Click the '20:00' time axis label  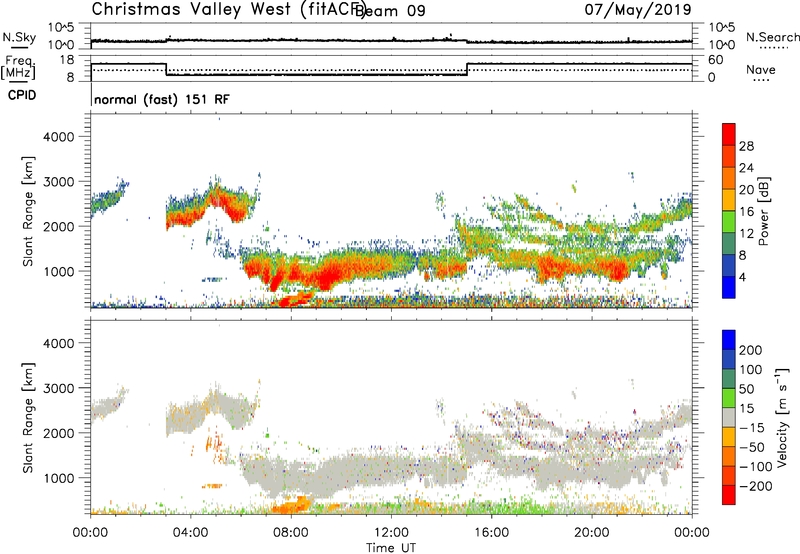pos(592,533)
